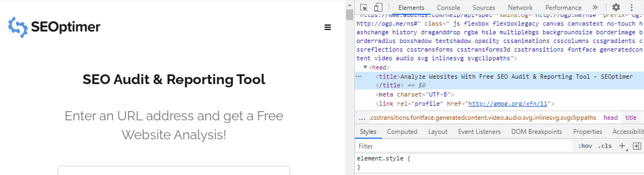Click the page scrollbar thumb
The width and height of the screenshot is (644, 175).
click(x=349, y=15)
